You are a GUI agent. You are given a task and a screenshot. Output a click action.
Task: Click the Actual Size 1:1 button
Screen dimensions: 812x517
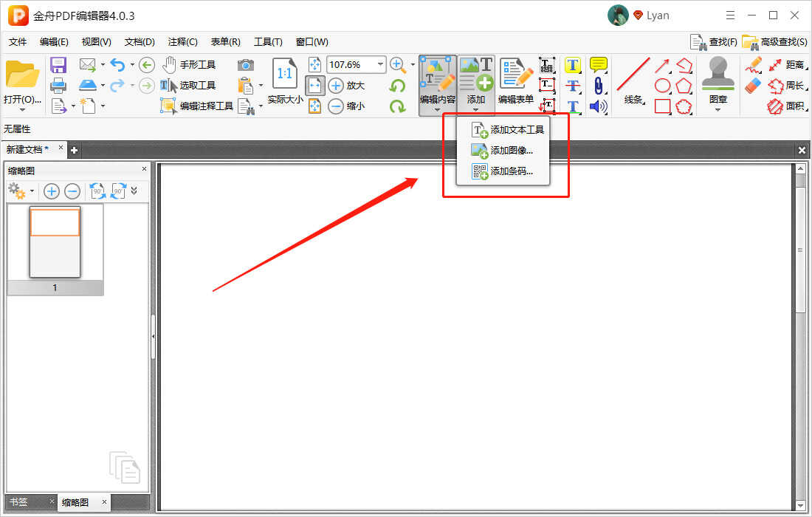[285, 81]
